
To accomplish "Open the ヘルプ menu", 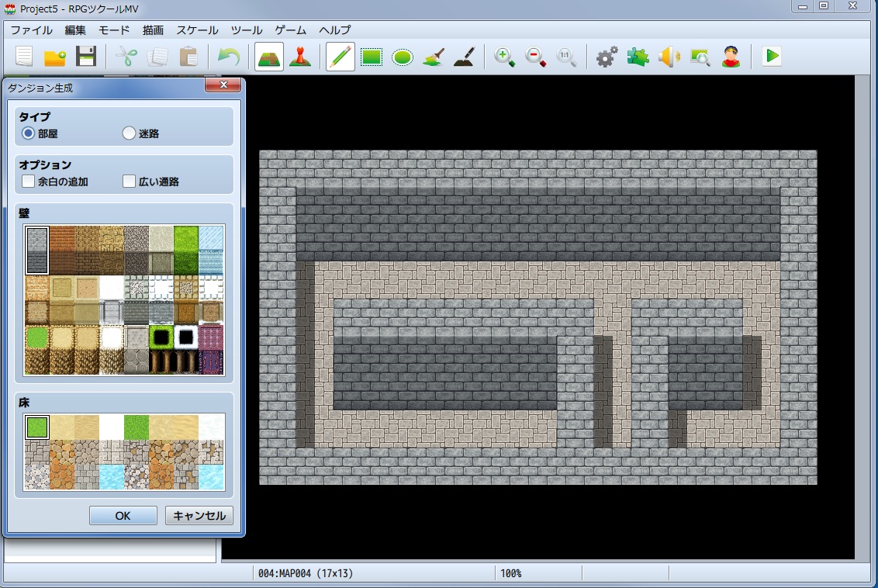I will pyautogui.click(x=335, y=30).
